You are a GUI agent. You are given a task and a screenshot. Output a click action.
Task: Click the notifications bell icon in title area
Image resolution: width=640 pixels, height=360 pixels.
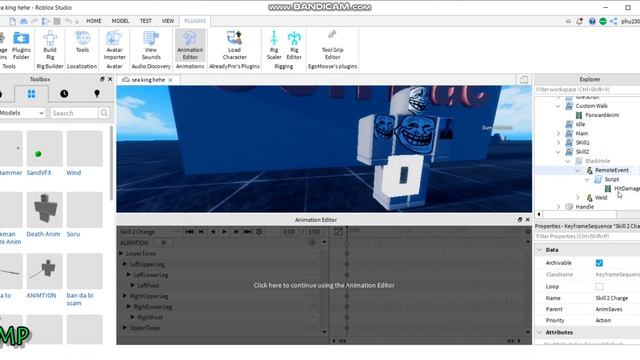click(579, 21)
